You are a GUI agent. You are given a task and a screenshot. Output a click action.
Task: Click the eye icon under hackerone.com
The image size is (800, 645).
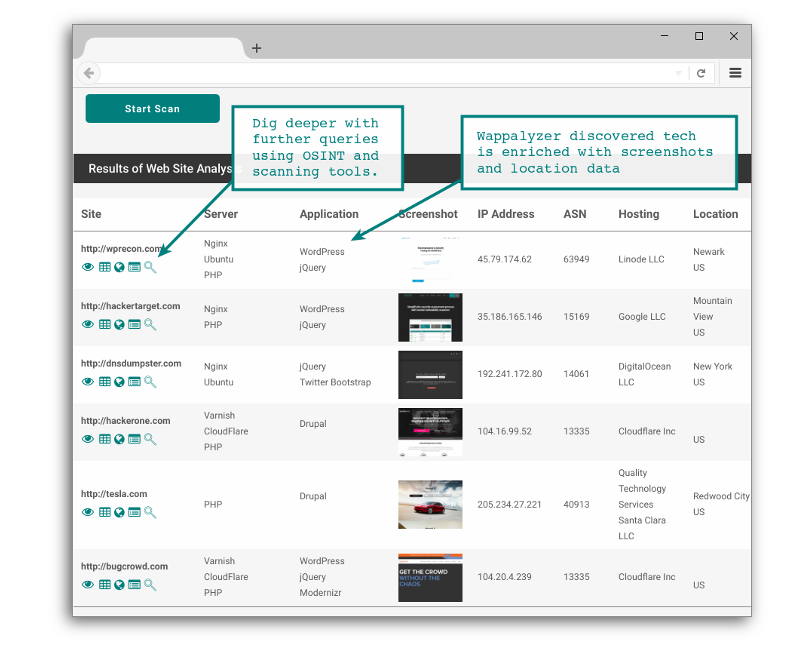click(88, 439)
